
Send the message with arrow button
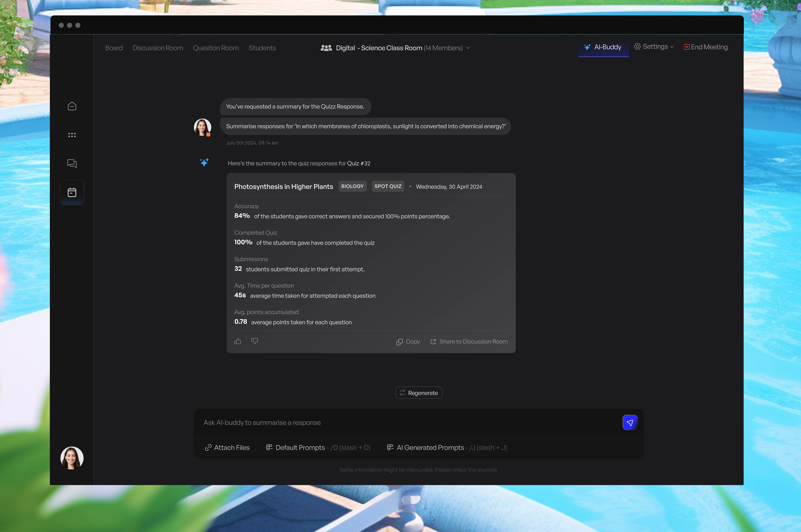(x=630, y=423)
